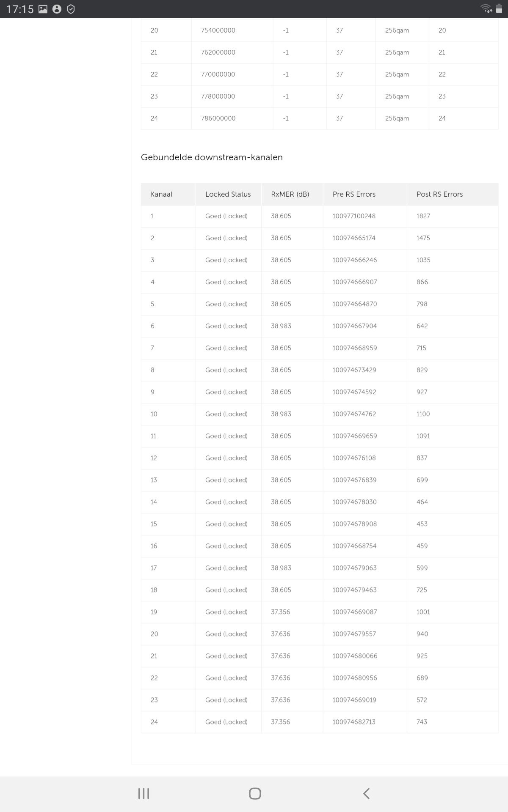Click Pre RS Errors value 100977100248
This screenshot has width=508, height=812.
(x=354, y=216)
